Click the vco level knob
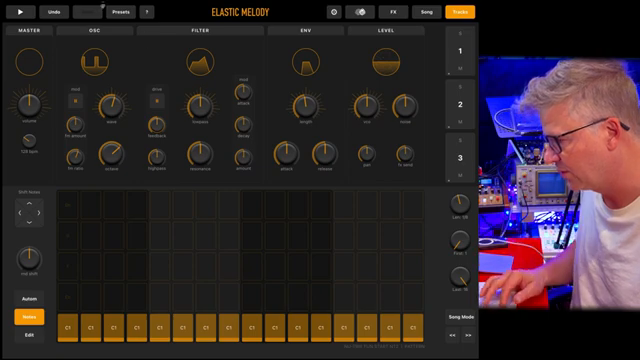This screenshot has width=640, height=360. point(367,106)
